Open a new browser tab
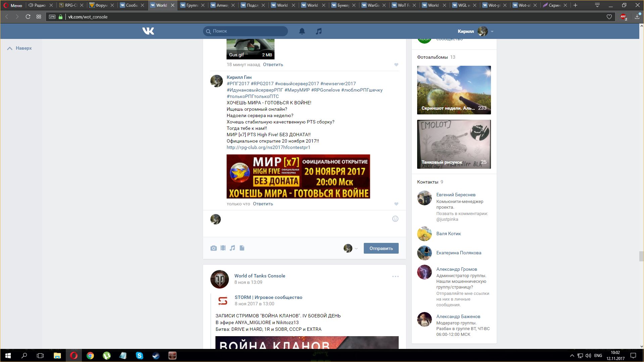The image size is (644, 362). click(x=575, y=5)
